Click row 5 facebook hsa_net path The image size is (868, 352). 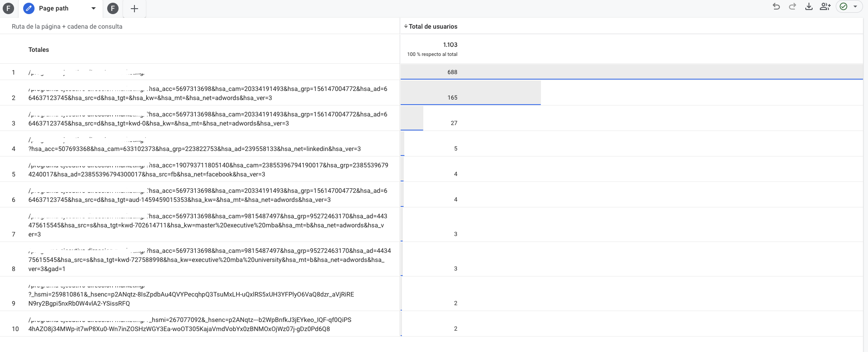(208, 170)
